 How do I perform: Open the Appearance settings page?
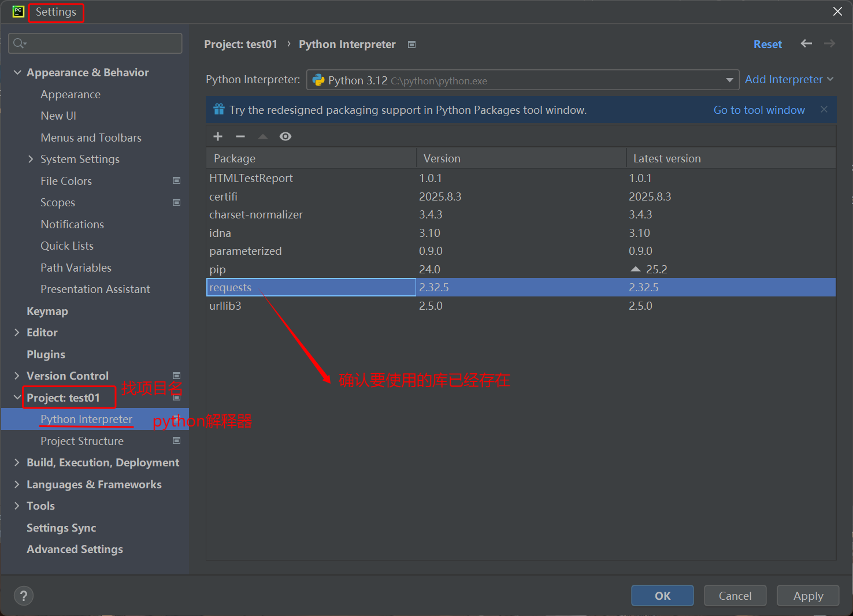(71, 94)
